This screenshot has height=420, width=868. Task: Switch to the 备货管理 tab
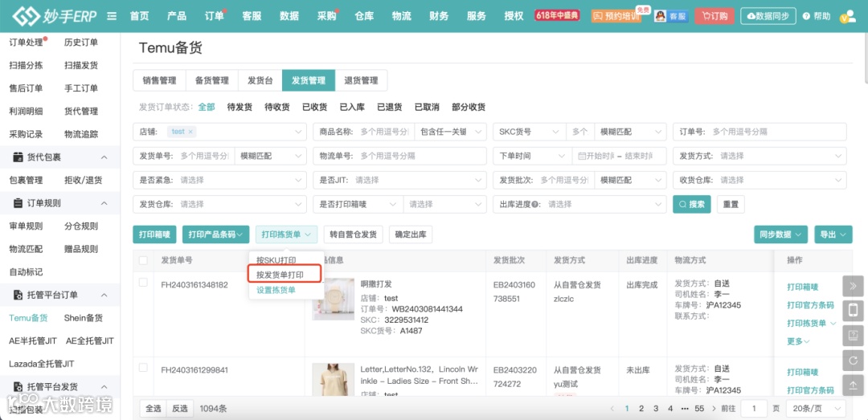(212, 80)
